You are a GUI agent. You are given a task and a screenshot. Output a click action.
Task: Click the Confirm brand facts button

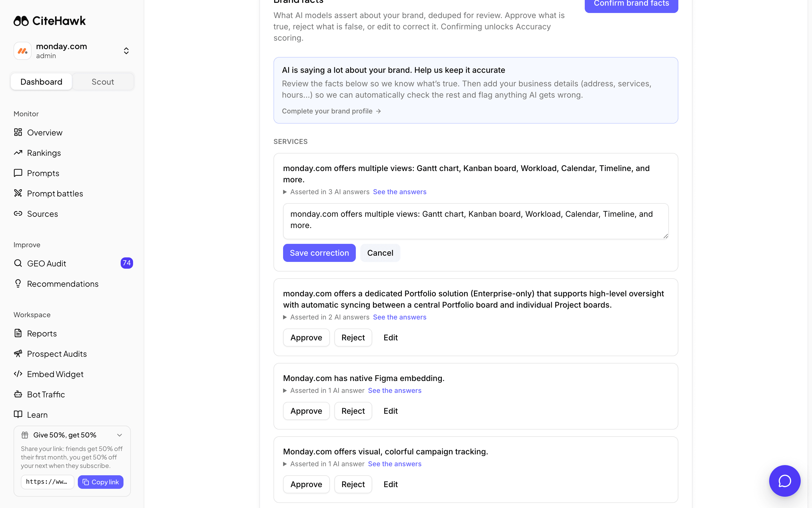[631, 4]
